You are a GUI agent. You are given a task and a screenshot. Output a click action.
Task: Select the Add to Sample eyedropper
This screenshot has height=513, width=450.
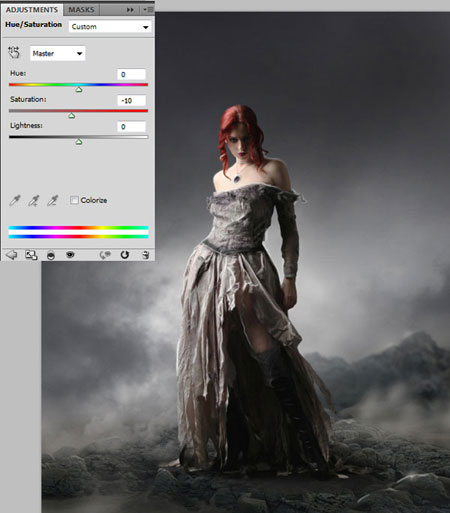pyautogui.click(x=33, y=200)
